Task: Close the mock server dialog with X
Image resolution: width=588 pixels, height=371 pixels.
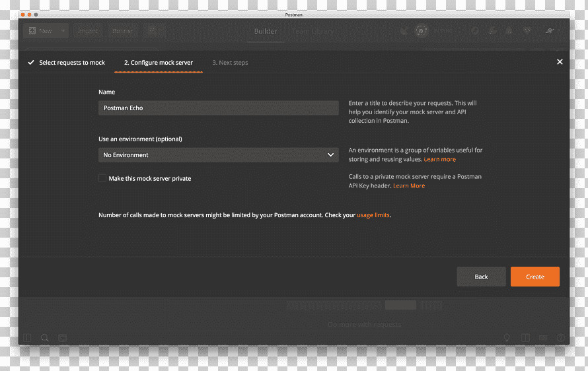Action: tap(560, 62)
